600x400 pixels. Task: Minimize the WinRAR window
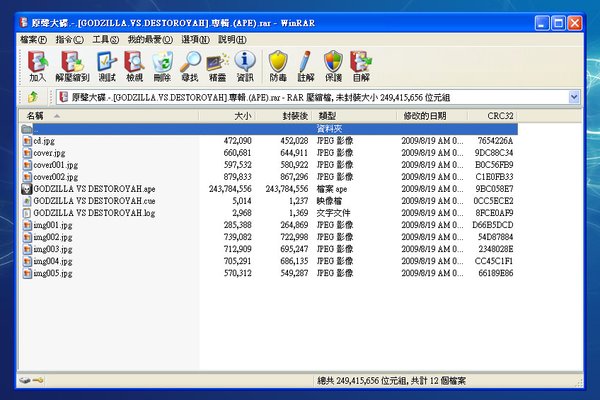pos(542,23)
